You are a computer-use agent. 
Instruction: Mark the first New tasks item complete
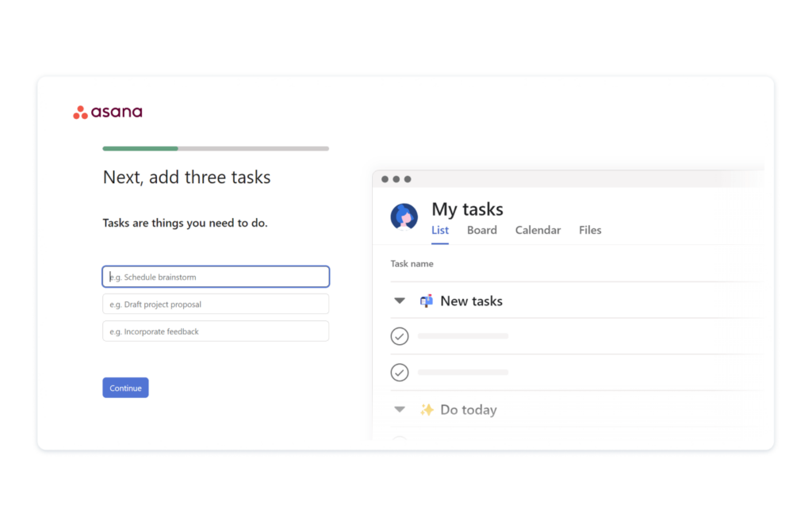pyautogui.click(x=400, y=336)
